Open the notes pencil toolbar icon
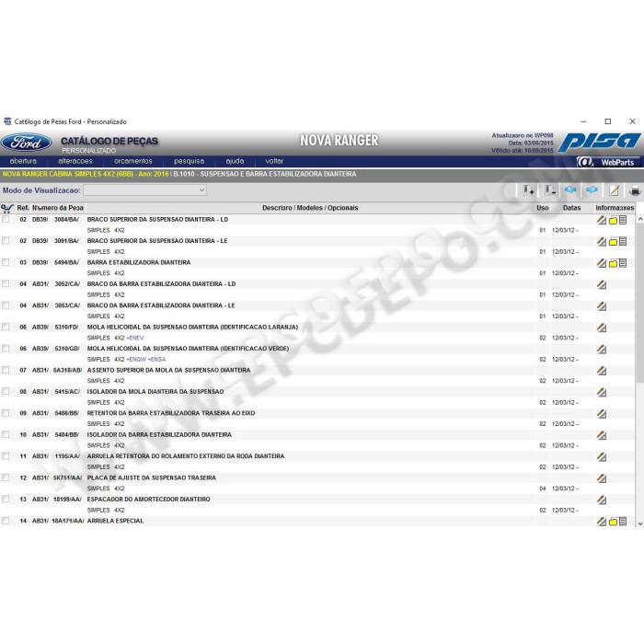This screenshot has width=644, height=644. point(614,190)
